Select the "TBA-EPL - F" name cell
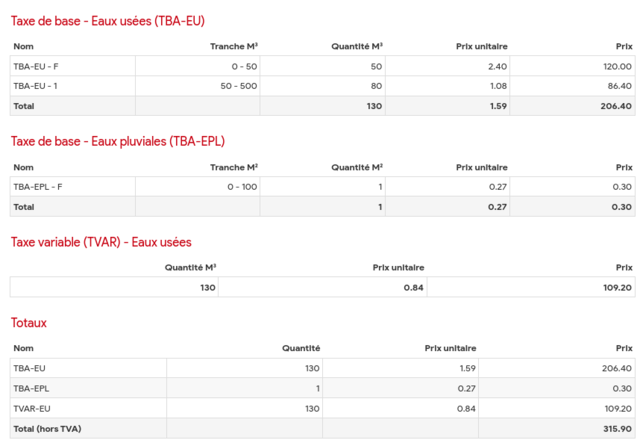640x446 pixels. (x=38, y=187)
